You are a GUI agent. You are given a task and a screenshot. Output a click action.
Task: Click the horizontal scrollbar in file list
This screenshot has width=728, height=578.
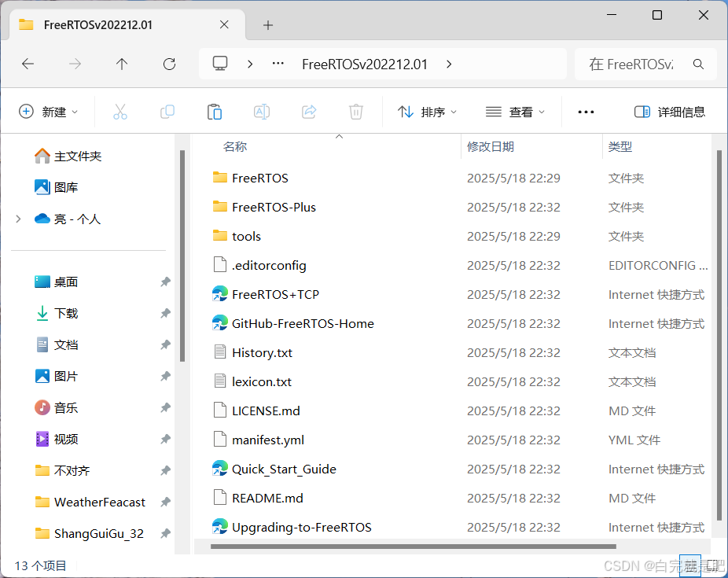[x=414, y=547]
